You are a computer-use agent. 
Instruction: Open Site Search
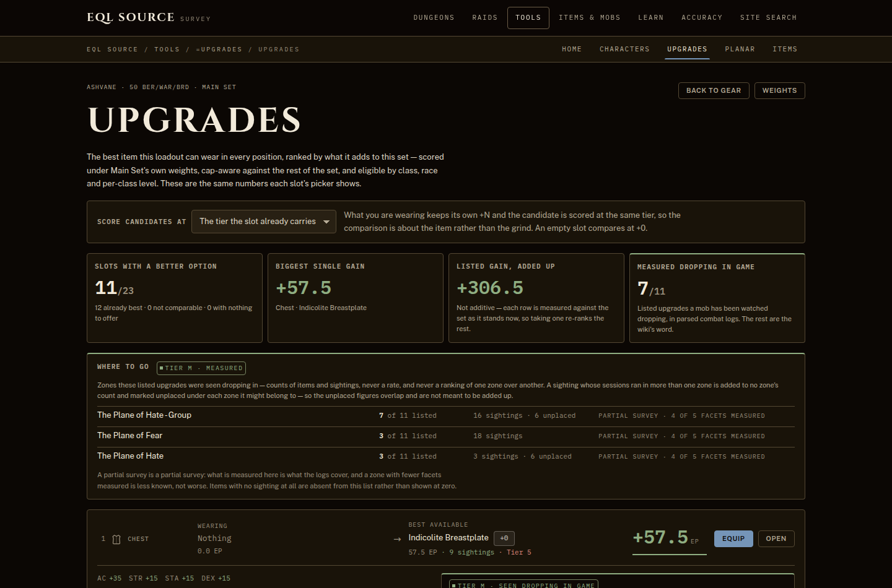(768, 18)
